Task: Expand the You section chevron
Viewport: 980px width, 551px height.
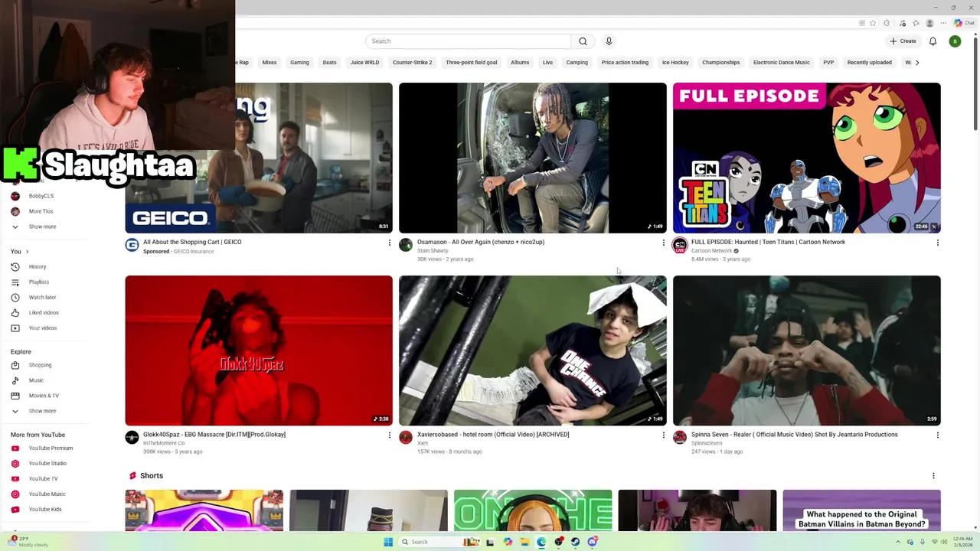Action: 27,252
